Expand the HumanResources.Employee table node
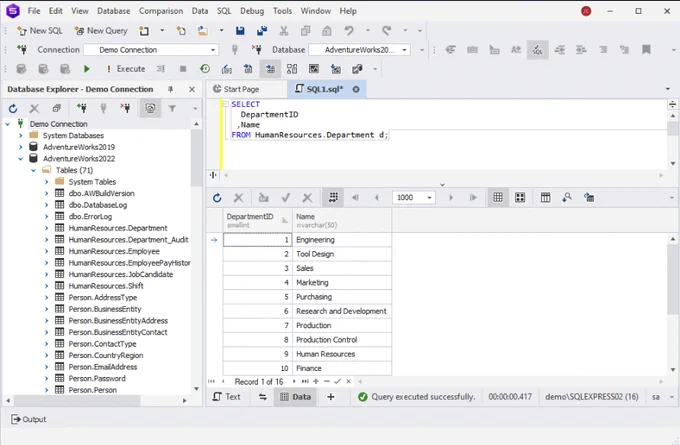The width and height of the screenshot is (680, 445). (46, 252)
